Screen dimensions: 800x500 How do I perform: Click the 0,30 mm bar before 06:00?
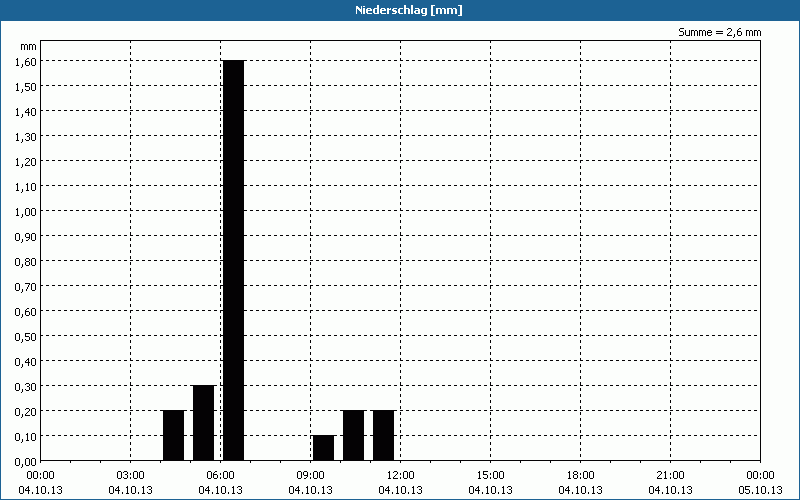pos(204,423)
